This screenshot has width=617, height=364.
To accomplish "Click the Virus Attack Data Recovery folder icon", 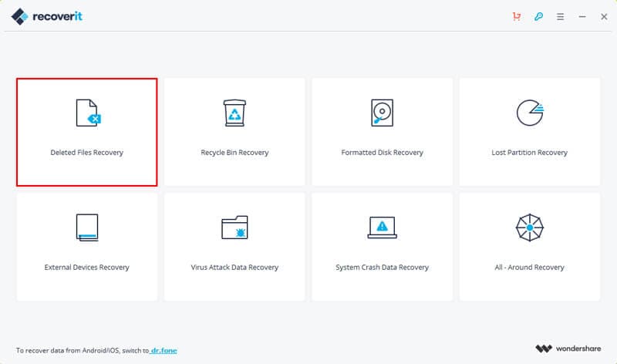I will click(x=234, y=228).
